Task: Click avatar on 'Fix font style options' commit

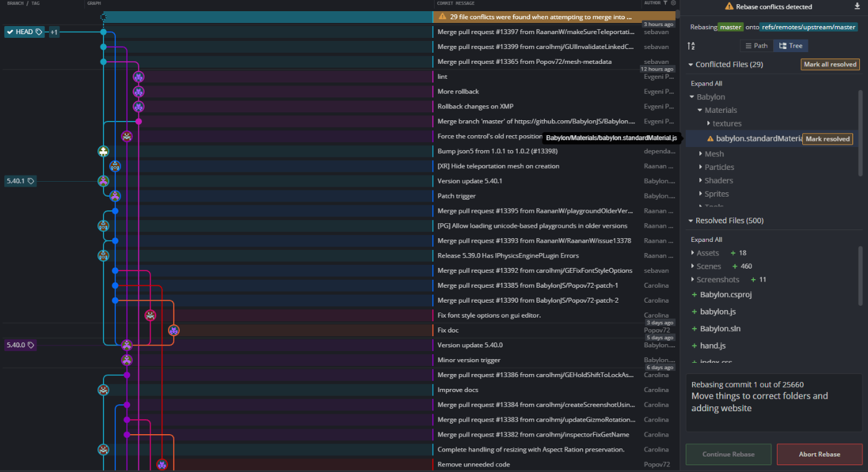Action: click(150, 315)
